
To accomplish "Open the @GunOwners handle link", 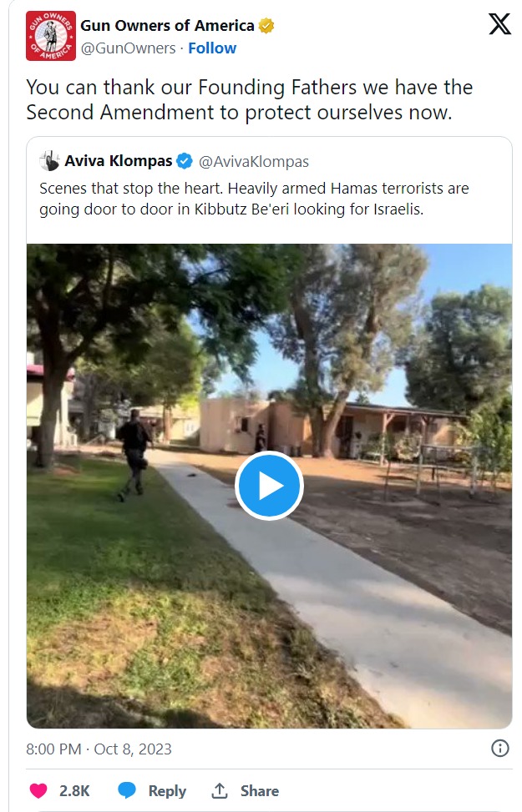I will click(x=129, y=48).
